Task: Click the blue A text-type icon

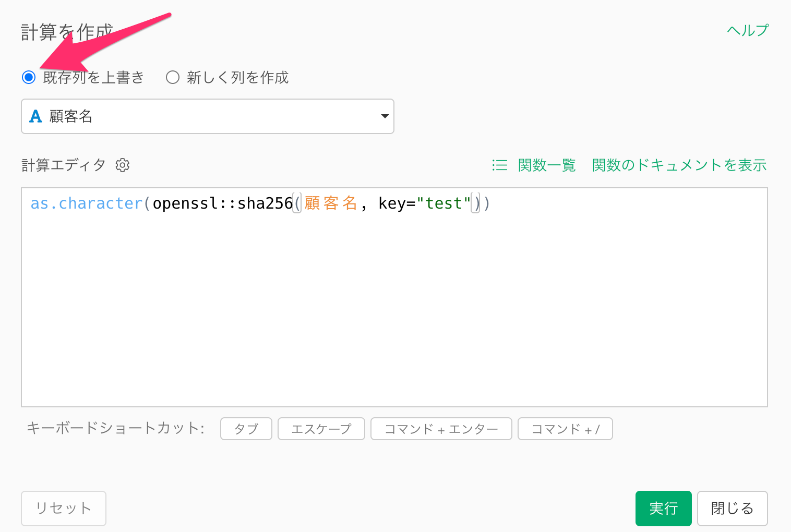Action: (x=35, y=116)
